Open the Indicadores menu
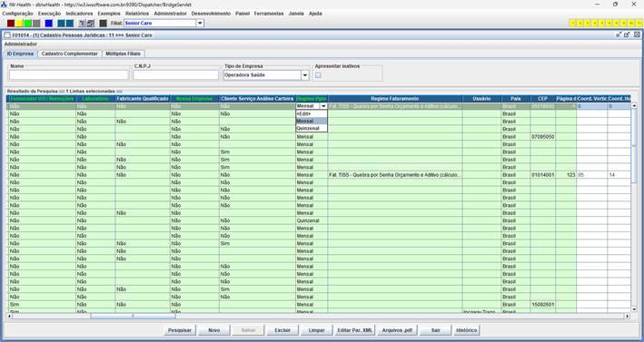Viewport: 644px width, 342px height. [x=79, y=14]
